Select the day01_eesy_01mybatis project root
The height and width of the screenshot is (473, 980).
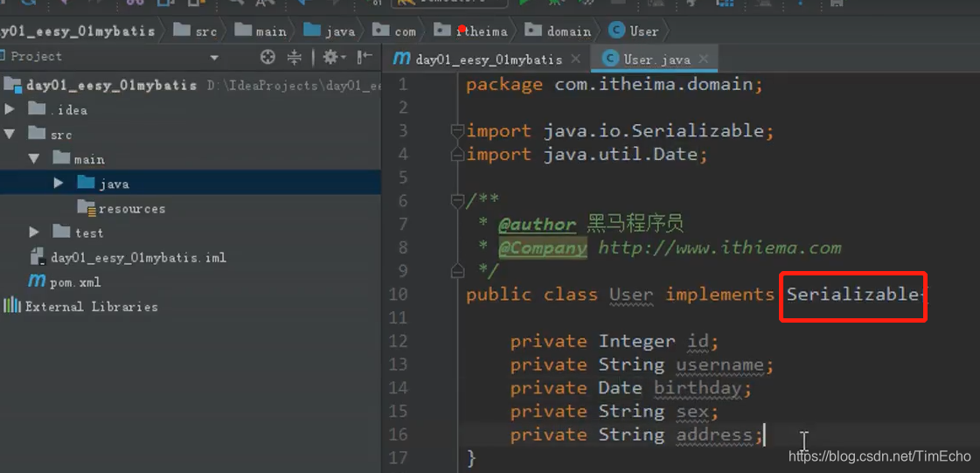pyautogui.click(x=111, y=86)
